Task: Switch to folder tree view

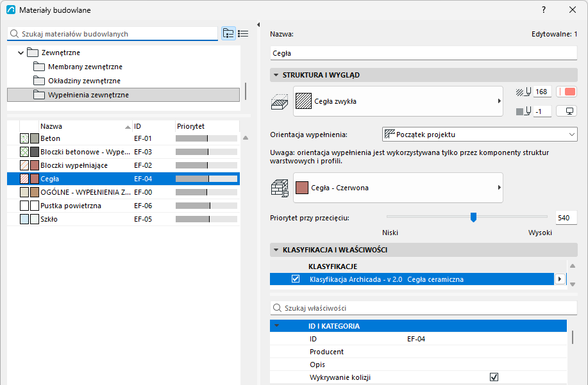Action: [x=228, y=34]
